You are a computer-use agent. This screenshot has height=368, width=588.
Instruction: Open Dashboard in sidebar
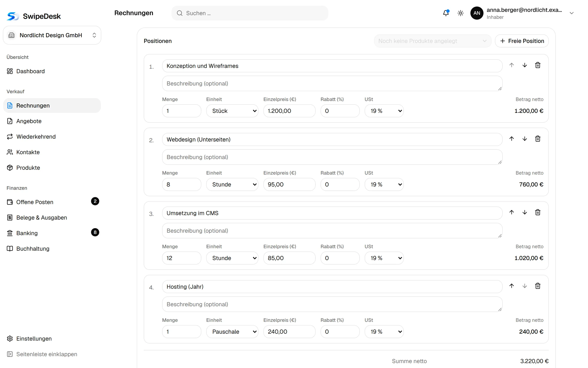tap(52, 71)
